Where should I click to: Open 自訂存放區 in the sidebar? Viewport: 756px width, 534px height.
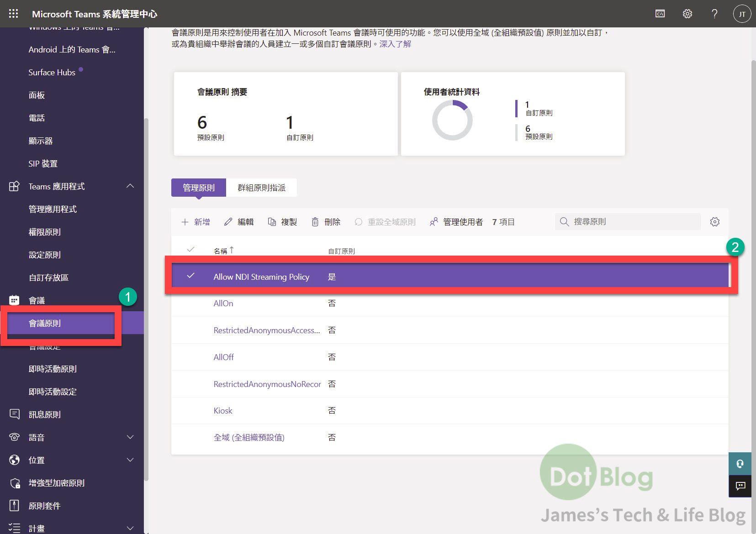pos(48,277)
